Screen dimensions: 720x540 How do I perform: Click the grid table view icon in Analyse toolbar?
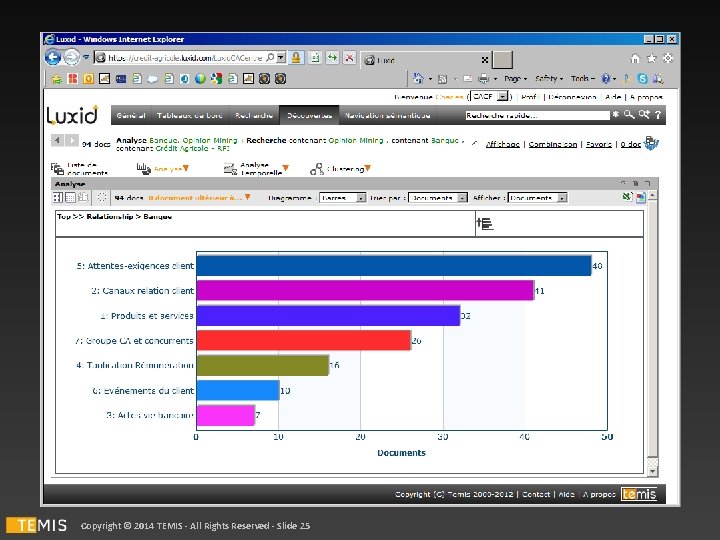[70, 197]
